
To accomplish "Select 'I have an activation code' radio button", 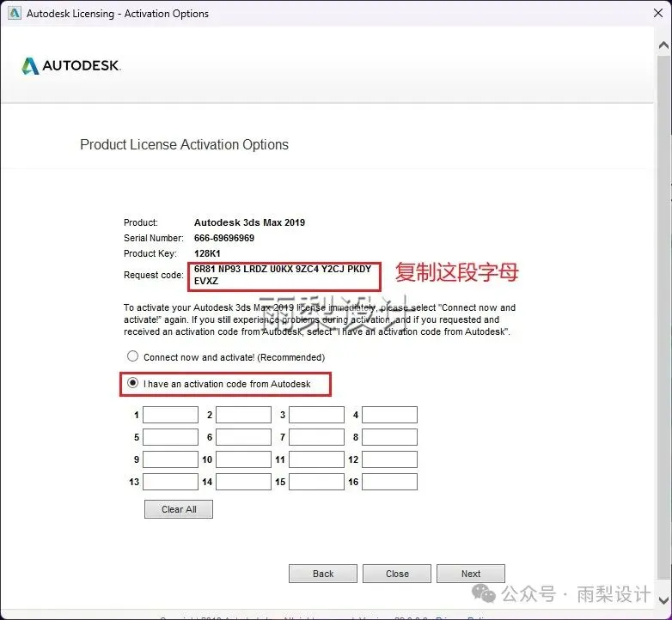I will pos(133,383).
